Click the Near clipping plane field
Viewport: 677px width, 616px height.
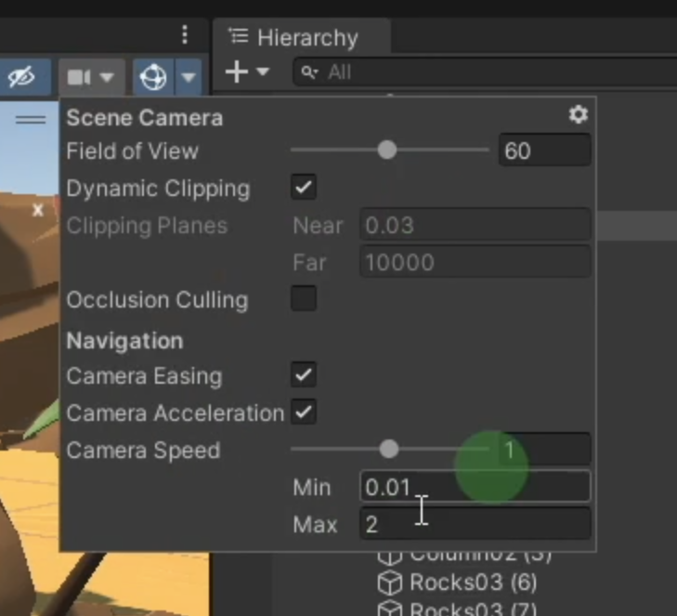coord(475,225)
